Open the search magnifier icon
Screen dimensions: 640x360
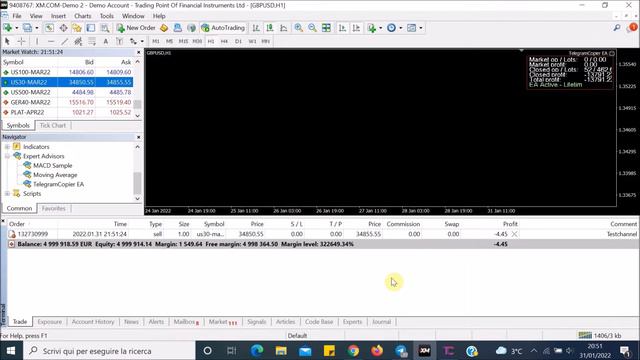(617, 28)
